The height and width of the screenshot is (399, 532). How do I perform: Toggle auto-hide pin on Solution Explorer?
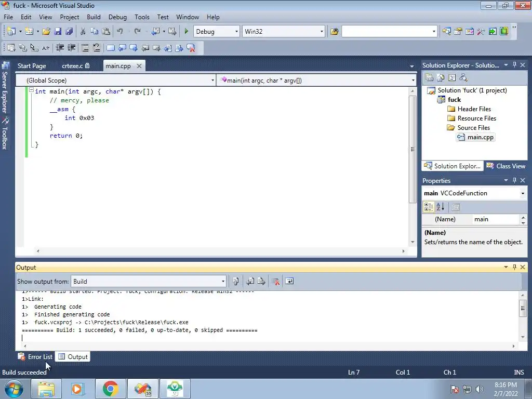coord(514,65)
